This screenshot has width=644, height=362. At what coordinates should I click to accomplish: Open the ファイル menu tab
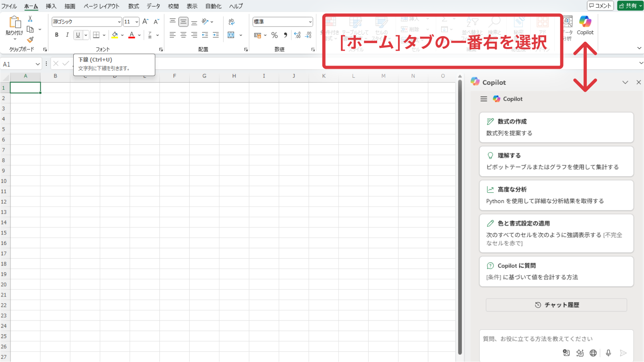coord(9,6)
